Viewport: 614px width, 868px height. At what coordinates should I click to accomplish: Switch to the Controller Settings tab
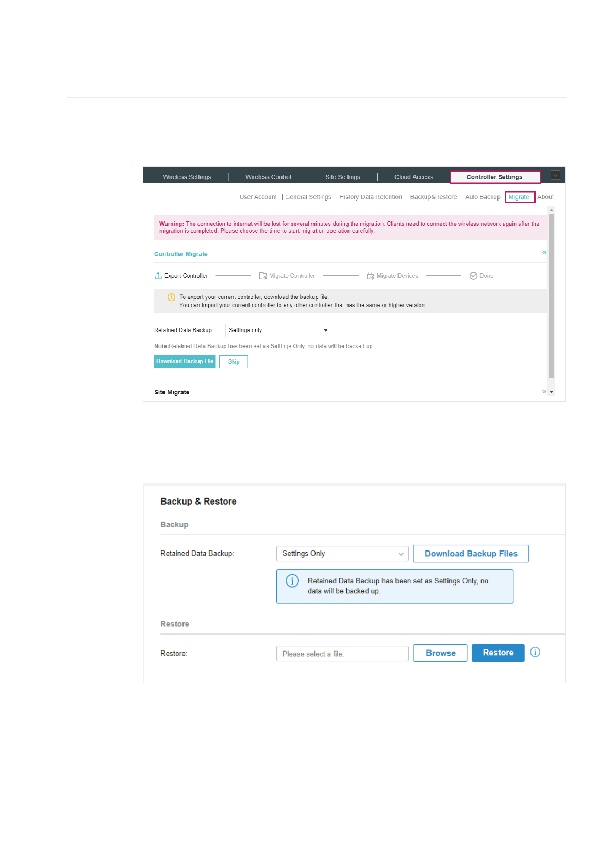[x=494, y=177]
